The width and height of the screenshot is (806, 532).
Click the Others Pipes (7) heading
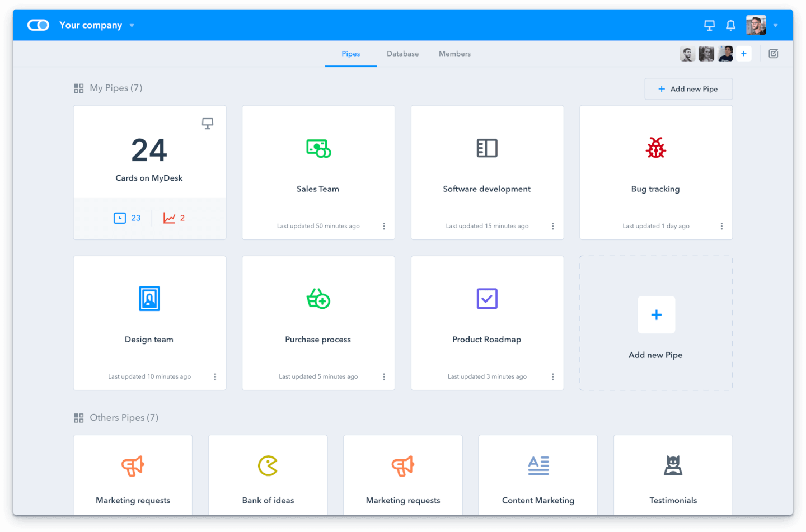(124, 418)
